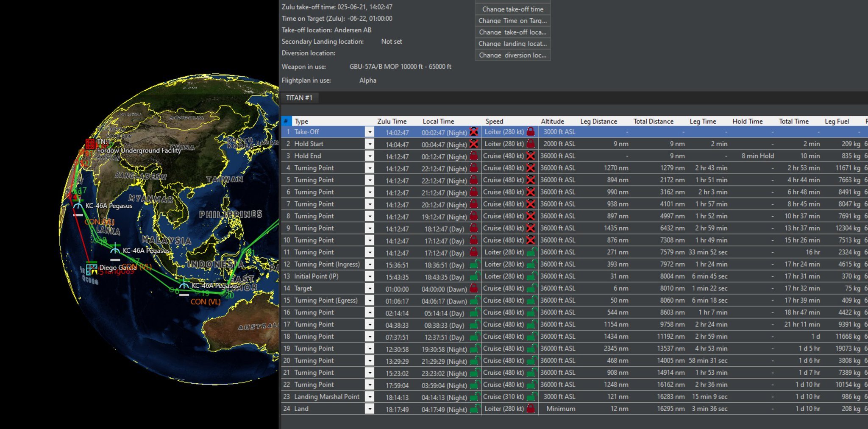Toggle crossed speed lock on row 6 Turning Point
The width and height of the screenshot is (868, 429).
[x=531, y=192]
